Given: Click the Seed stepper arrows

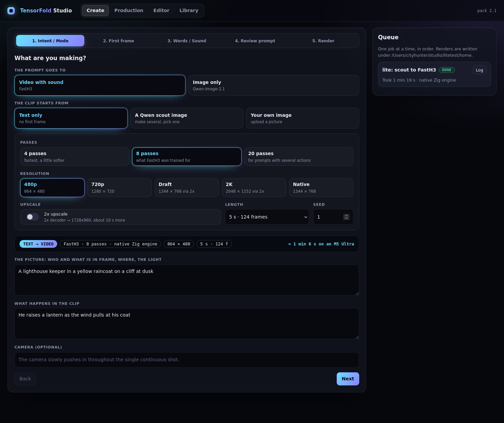Looking at the screenshot, I should (x=346, y=217).
